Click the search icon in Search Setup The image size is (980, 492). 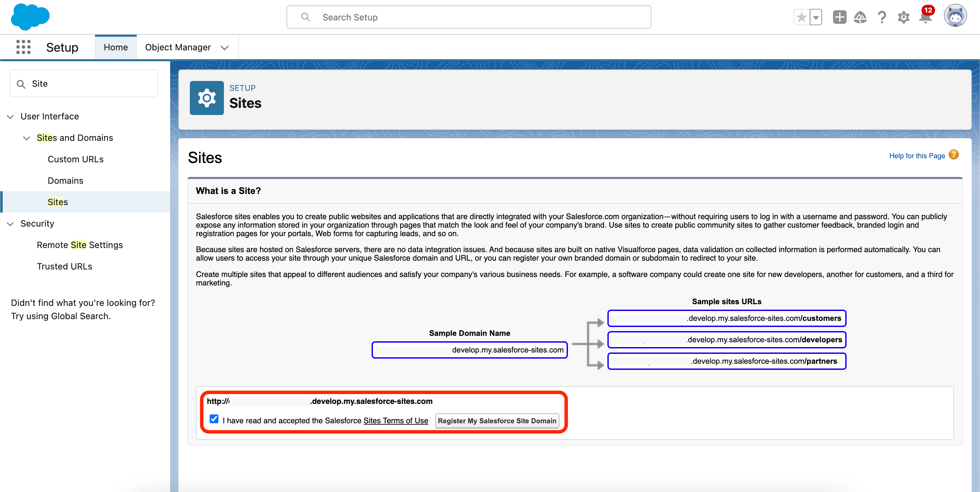[x=305, y=17]
